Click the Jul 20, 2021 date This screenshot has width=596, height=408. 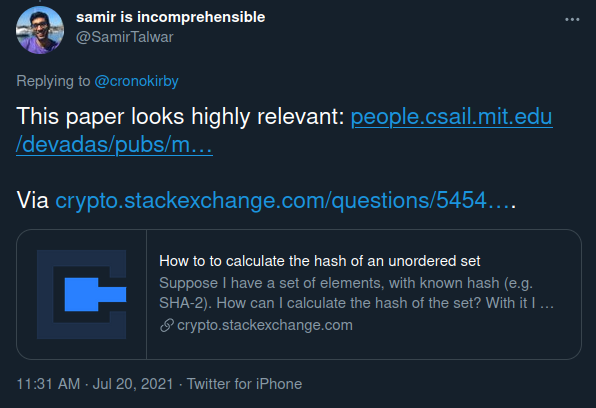[133, 384]
